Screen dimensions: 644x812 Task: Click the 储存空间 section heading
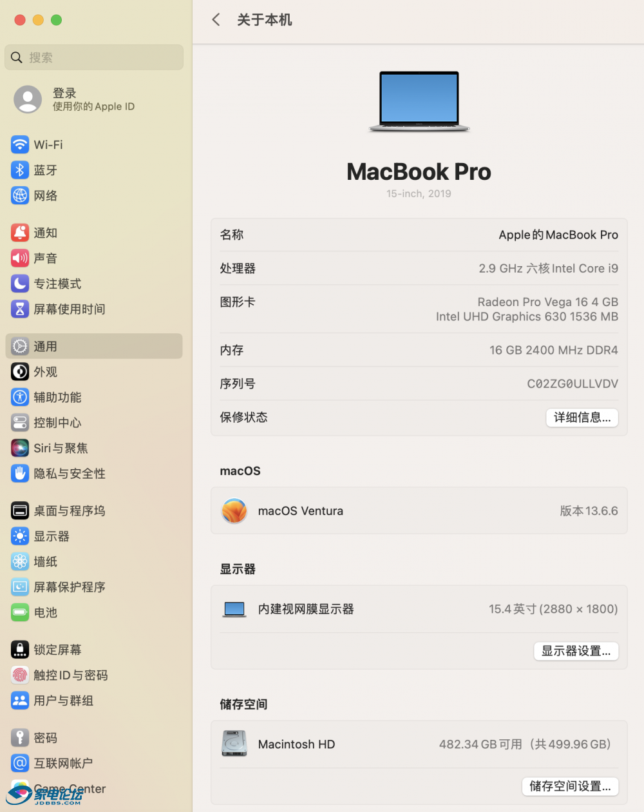(x=243, y=704)
